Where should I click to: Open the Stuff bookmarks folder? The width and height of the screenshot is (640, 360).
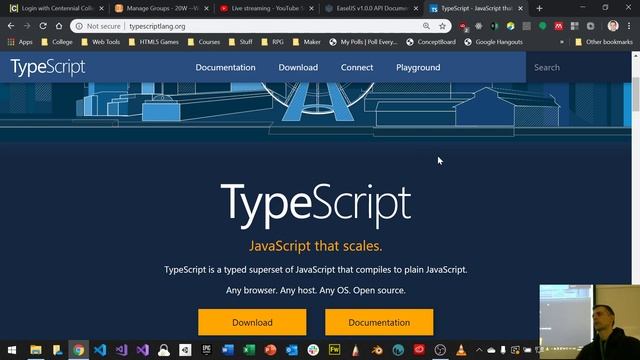tap(240, 42)
